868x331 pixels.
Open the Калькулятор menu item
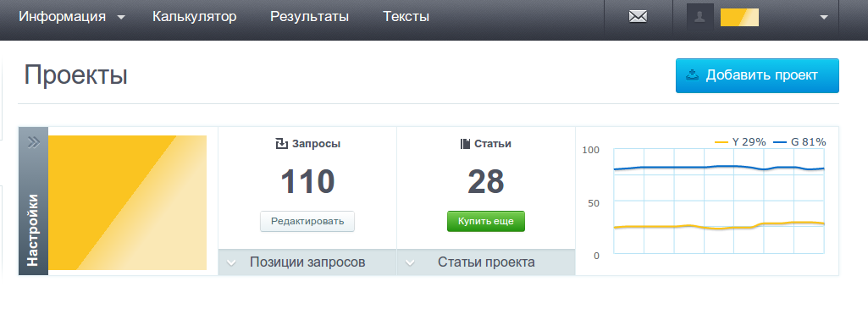194,17
